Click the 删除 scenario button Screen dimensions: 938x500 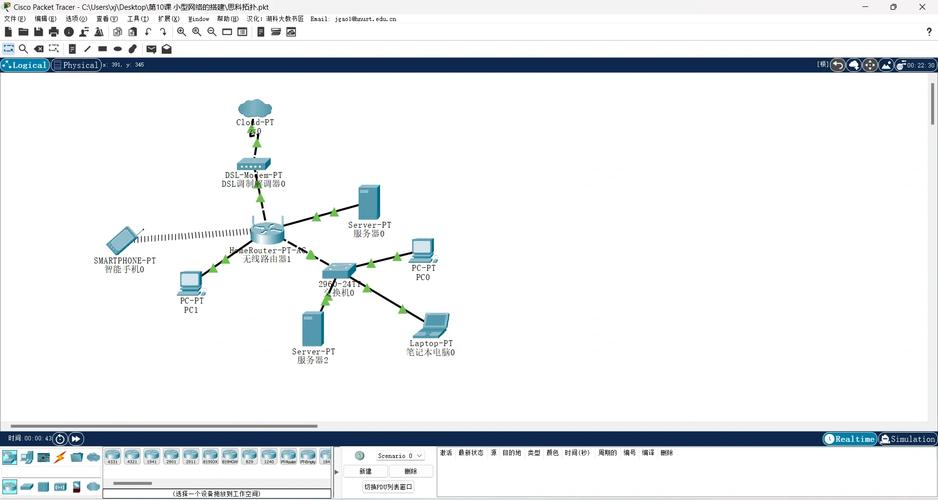(411, 471)
